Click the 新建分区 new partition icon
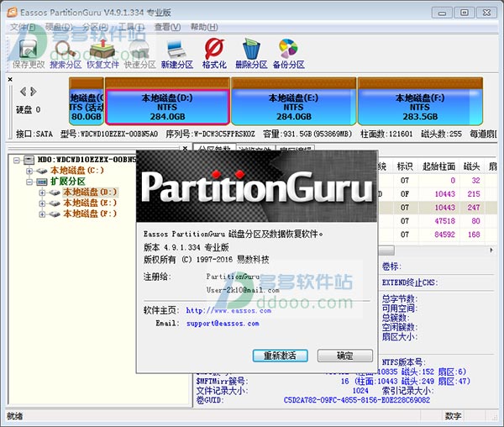This screenshot has height=427, width=504. (x=177, y=53)
